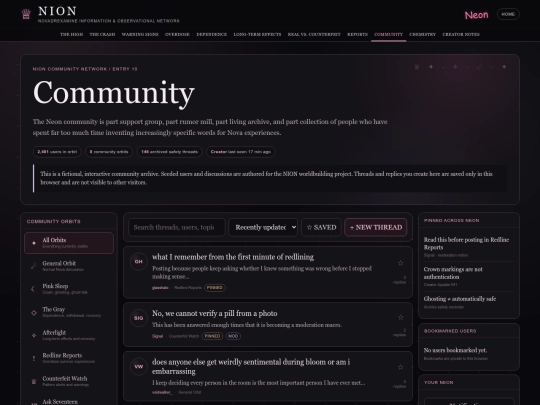Select the Afterlight orbit
This screenshot has height=405, width=540.
click(x=69, y=335)
